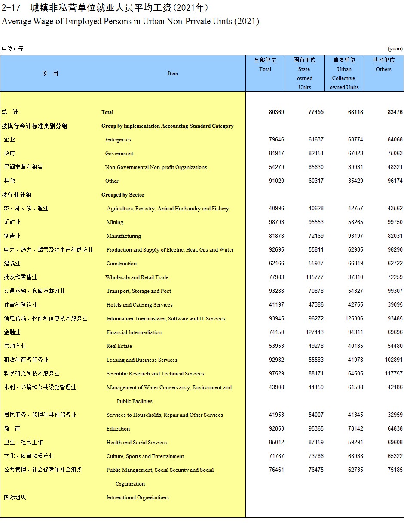Select the 'Urban Collective-owned Units' column header
404x532 pixels.
(x=344, y=74)
